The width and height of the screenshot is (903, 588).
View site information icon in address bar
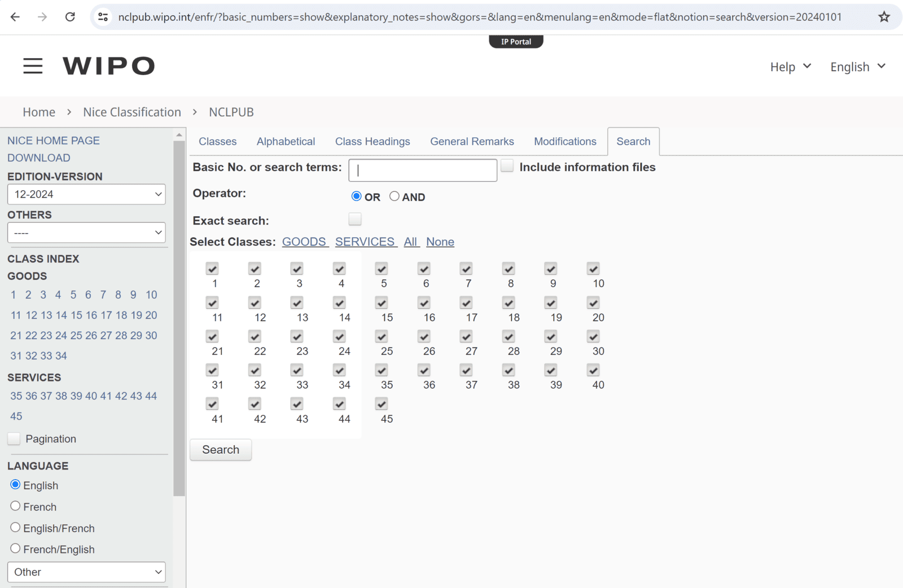[x=103, y=17]
